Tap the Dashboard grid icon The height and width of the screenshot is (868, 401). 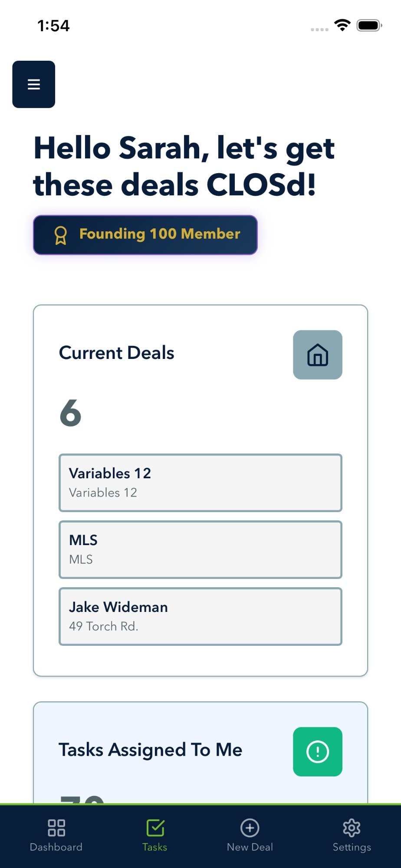coord(56,828)
